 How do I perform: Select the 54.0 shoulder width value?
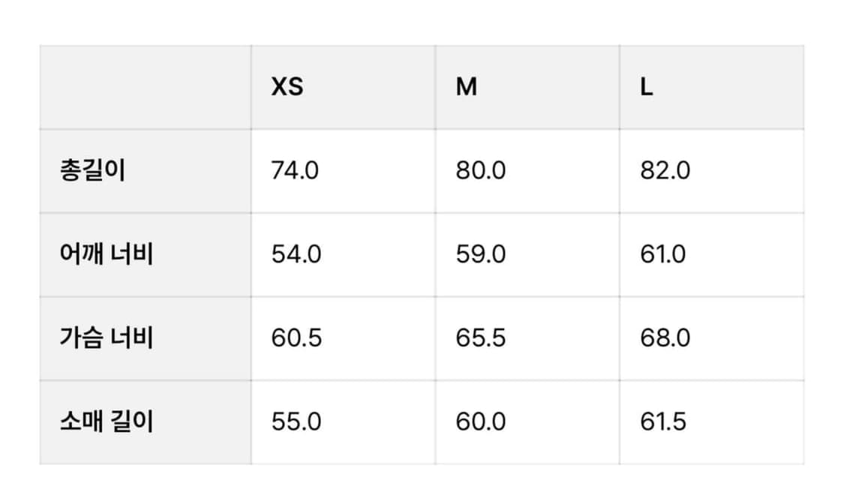[x=296, y=255]
